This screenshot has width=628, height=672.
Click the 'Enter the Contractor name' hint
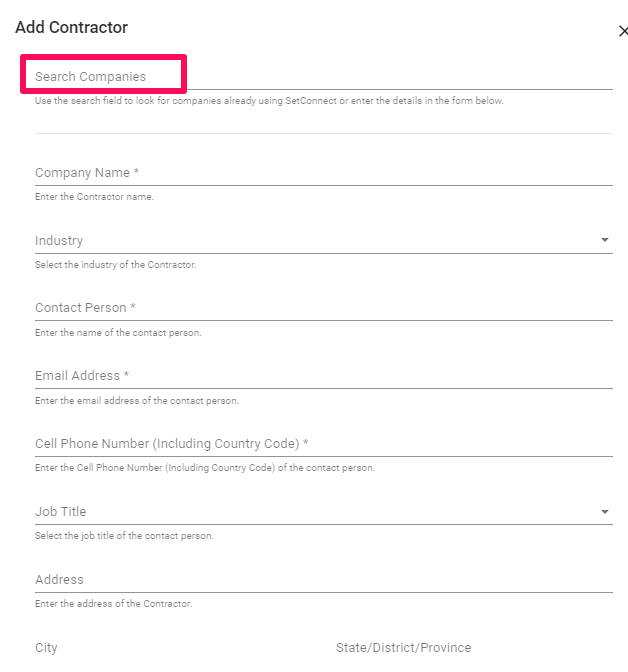[x=94, y=197]
